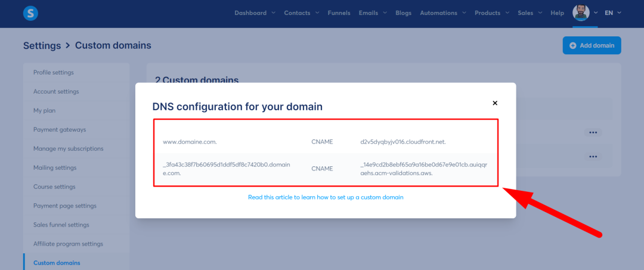The height and width of the screenshot is (270, 644).
Task: Click the _3fa43c38f7b60695 validation record name
Action: (x=227, y=169)
